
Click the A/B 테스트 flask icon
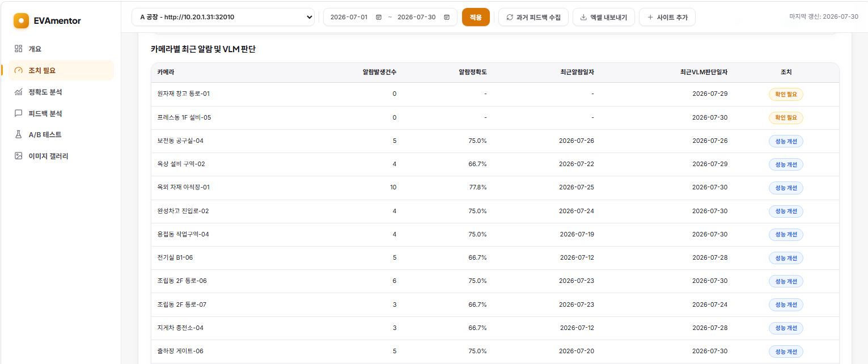pyautogui.click(x=19, y=134)
